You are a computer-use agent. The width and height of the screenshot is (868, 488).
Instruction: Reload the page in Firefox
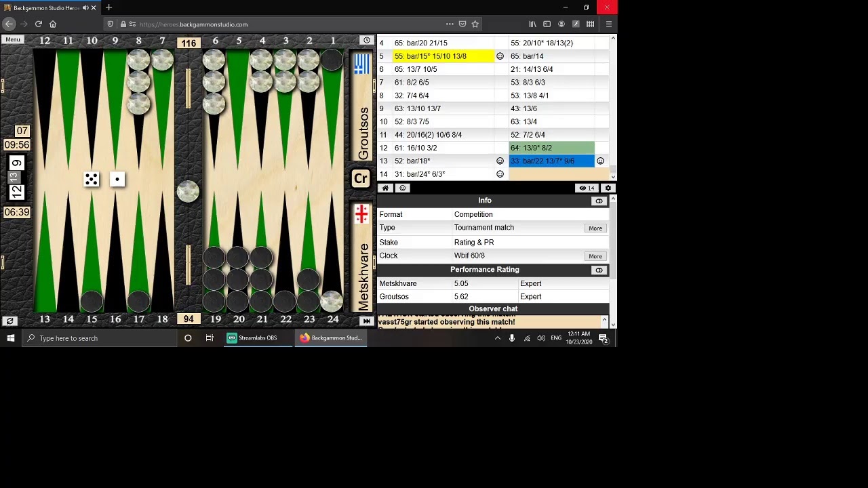[x=38, y=24]
